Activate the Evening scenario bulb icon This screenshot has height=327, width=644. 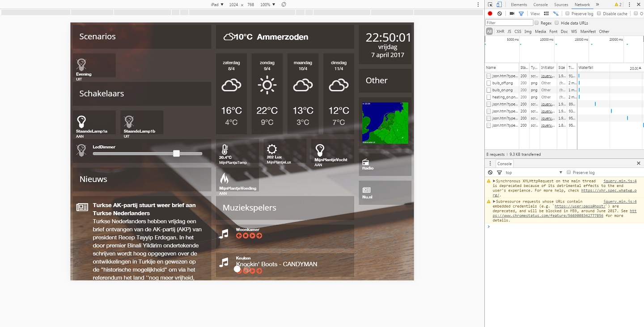pyautogui.click(x=81, y=64)
